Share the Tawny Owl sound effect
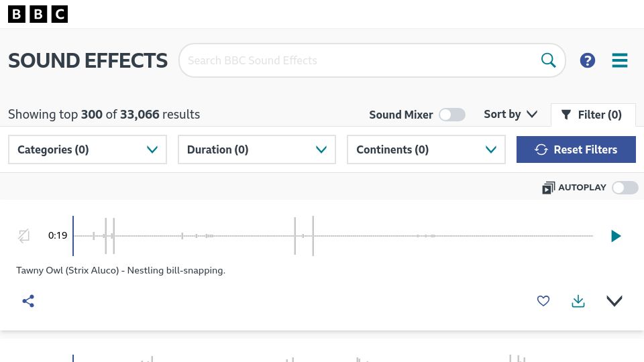 click(x=28, y=301)
